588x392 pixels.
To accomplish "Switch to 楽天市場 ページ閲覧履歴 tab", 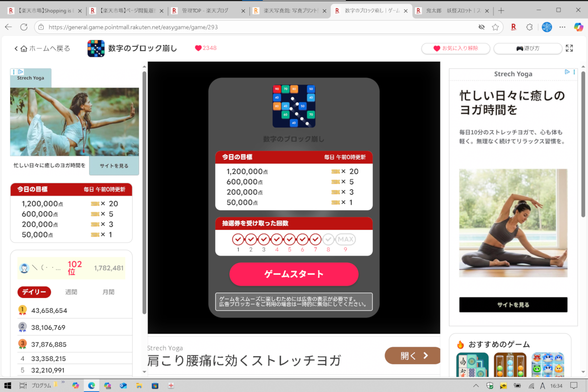I will [x=125, y=10].
